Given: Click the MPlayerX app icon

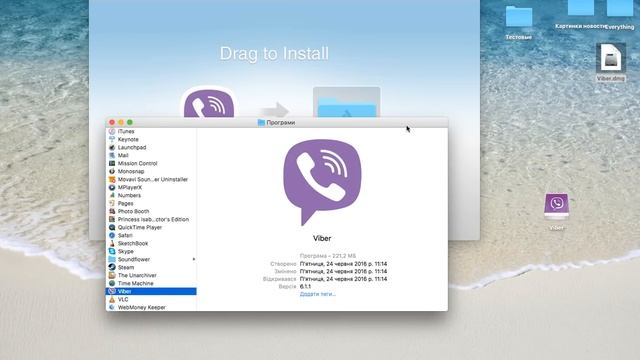Looking at the screenshot, I should click(x=112, y=187).
